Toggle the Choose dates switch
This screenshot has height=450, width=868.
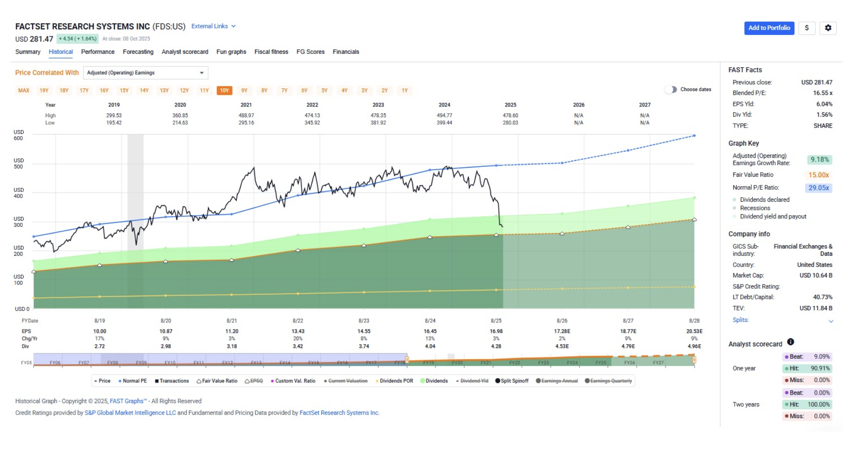pos(671,89)
